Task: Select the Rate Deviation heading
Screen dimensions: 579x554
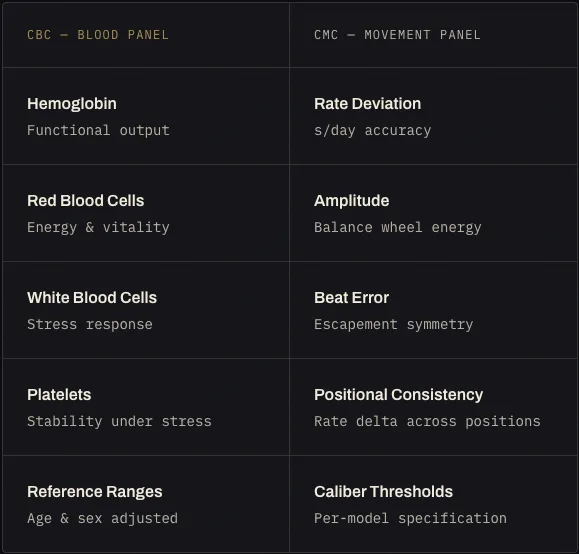Action: [x=367, y=104]
